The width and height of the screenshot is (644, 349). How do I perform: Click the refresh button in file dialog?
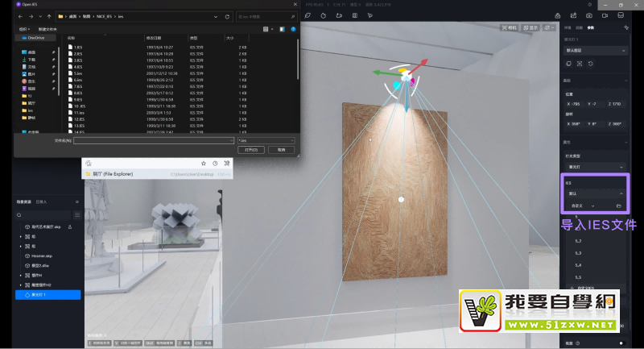click(229, 15)
